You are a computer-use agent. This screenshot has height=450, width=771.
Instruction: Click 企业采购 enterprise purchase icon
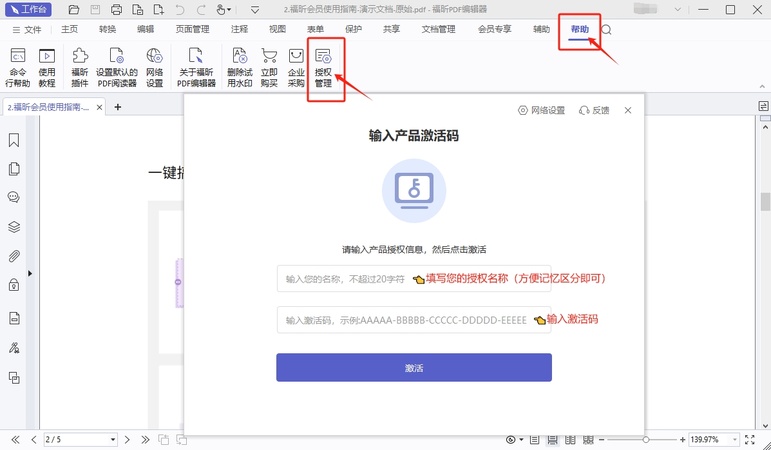point(296,68)
